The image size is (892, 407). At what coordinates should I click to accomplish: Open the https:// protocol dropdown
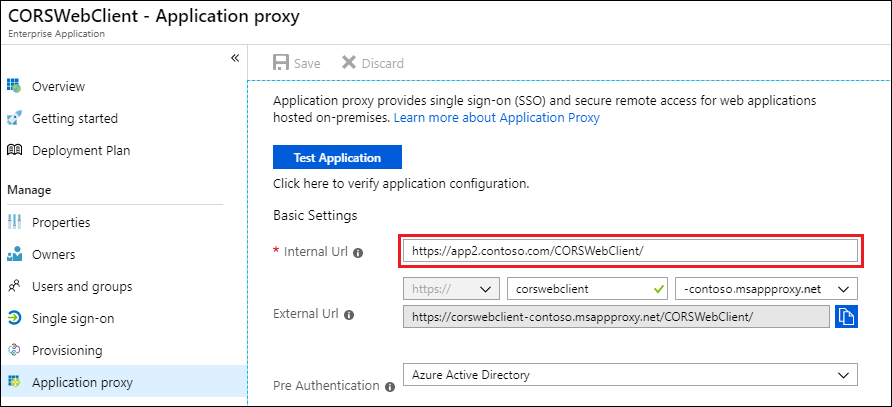click(x=450, y=288)
